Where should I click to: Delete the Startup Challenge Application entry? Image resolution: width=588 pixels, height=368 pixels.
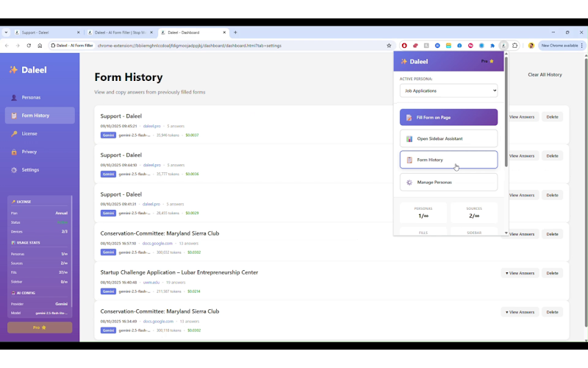pyautogui.click(x=552, y=273)
